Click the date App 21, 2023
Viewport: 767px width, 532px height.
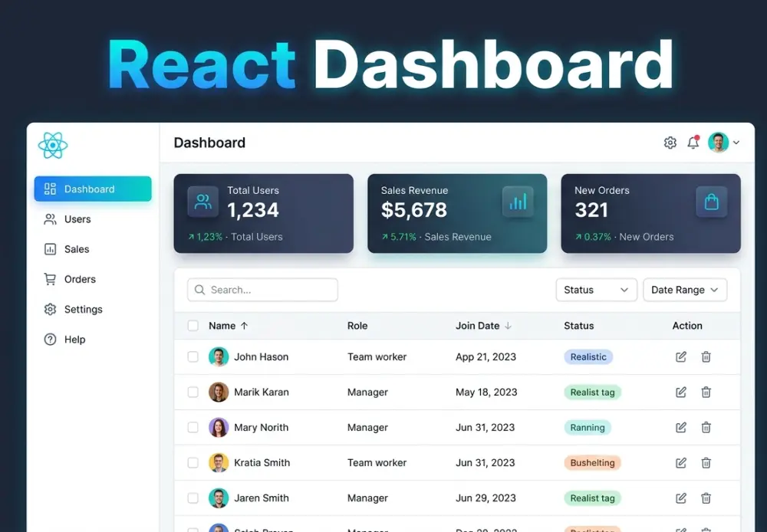tap(486, 357)
